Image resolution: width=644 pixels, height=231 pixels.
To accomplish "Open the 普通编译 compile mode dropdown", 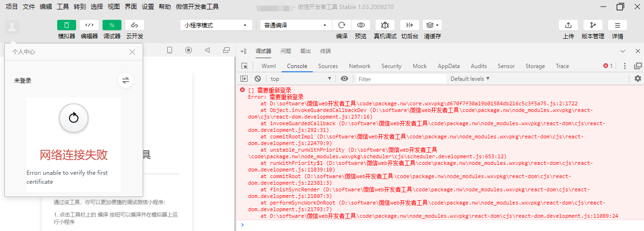I will pos(296,25).
